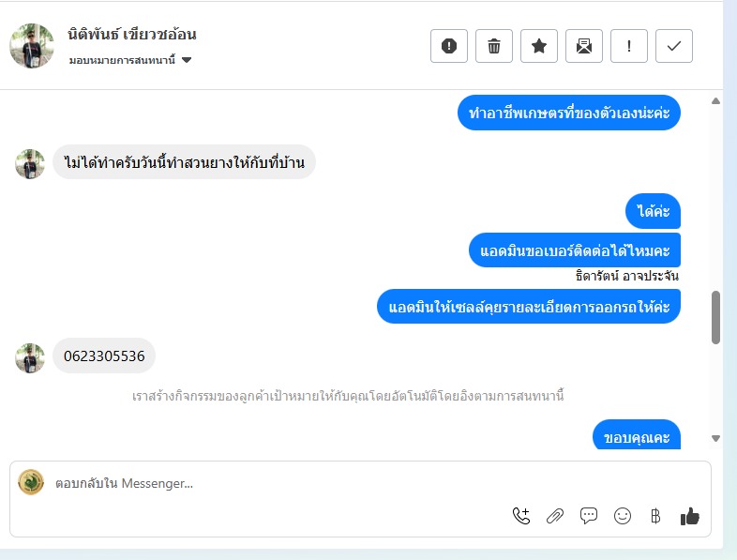The width and height of the screenshot is (737, 560).
Task: Click scrollbar up arrow in chat
Action: (x=715, y=100)
